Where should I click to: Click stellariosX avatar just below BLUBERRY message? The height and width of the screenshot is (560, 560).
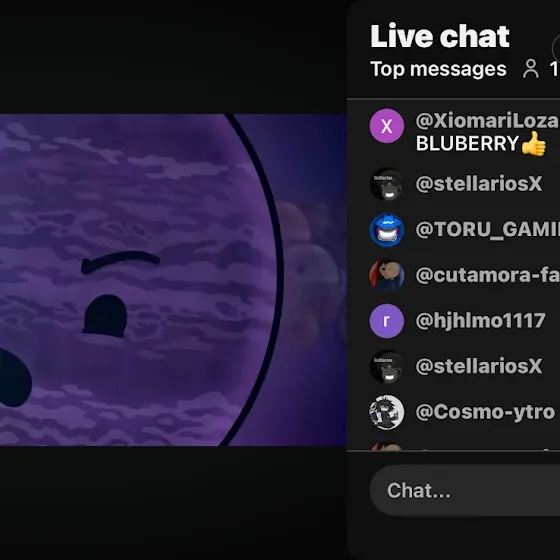click(x=386, y=184)
